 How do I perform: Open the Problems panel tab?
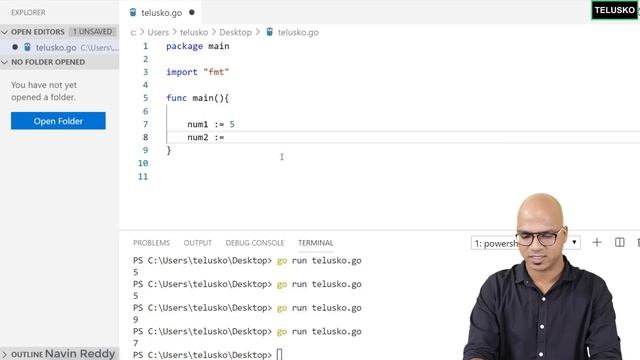pos(151,243)
